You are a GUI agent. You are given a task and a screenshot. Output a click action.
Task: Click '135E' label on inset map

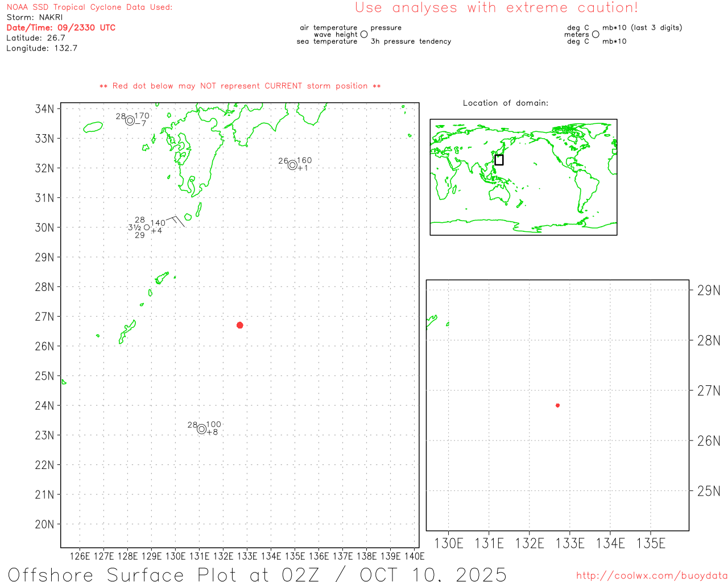click(x=651, y=543)
